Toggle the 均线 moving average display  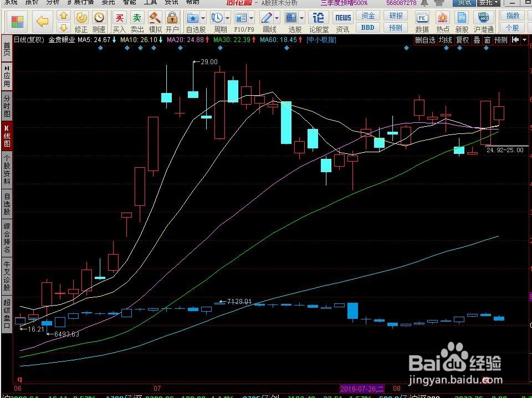(445, 40)
